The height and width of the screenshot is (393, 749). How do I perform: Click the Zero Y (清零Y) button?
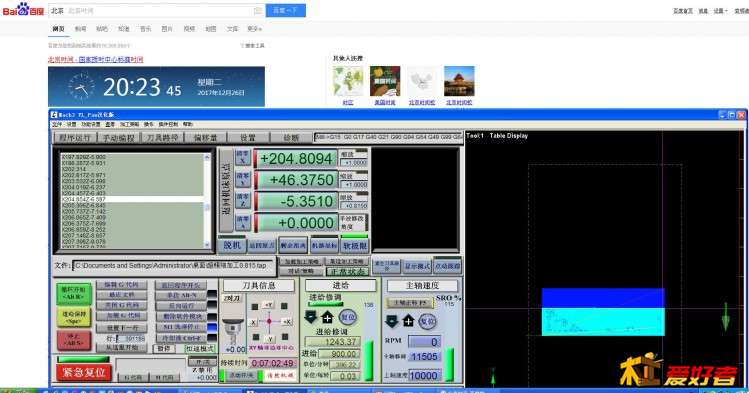(243, 179)
